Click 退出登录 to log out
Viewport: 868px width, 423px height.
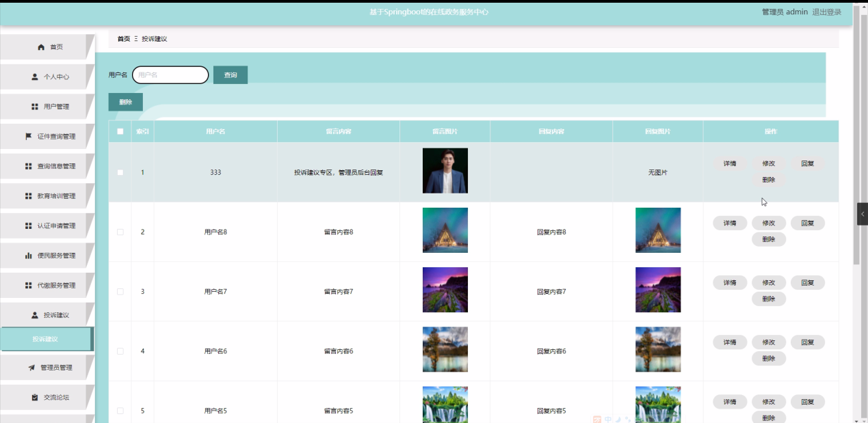826,12
